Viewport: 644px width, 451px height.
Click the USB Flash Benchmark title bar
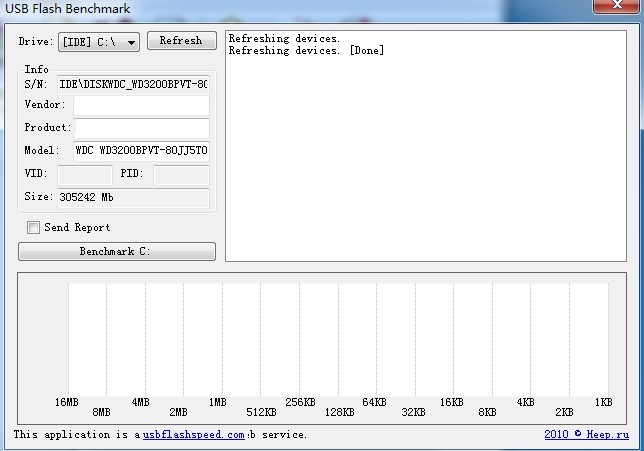coord(300,8)
